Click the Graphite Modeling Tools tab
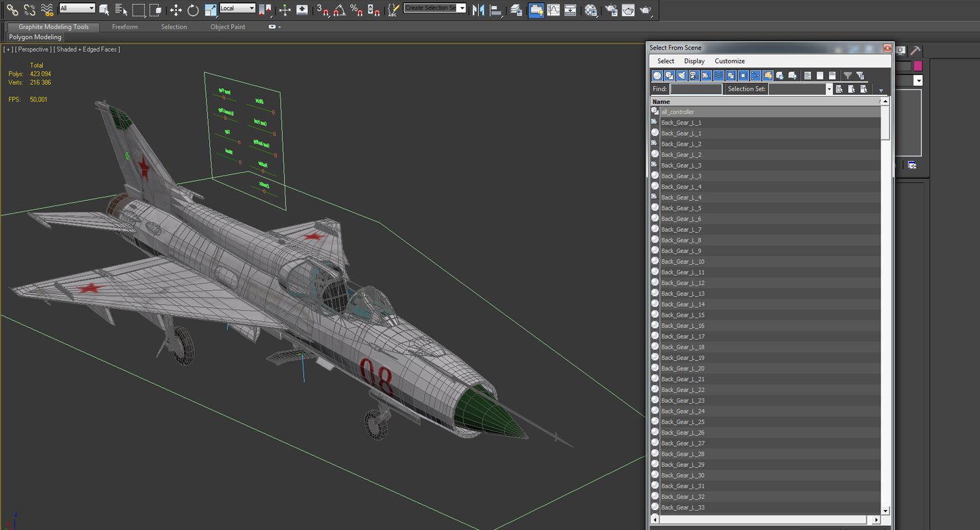The height and width of the screenshot is (530, 980). point(53,27)
